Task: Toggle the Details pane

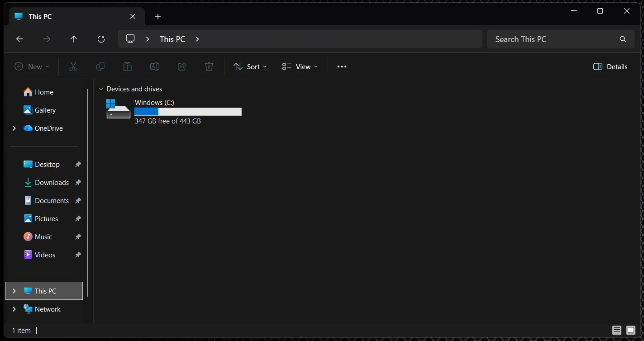Action: [x=610, y=66]
